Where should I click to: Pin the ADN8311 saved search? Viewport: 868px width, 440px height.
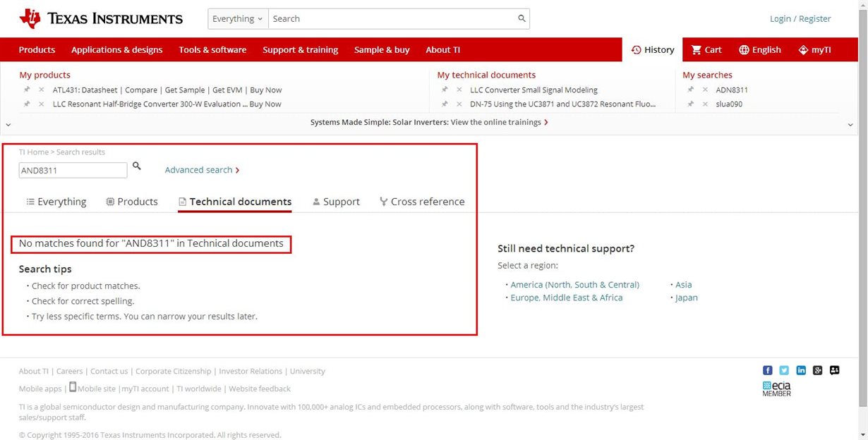coord(690,90)
